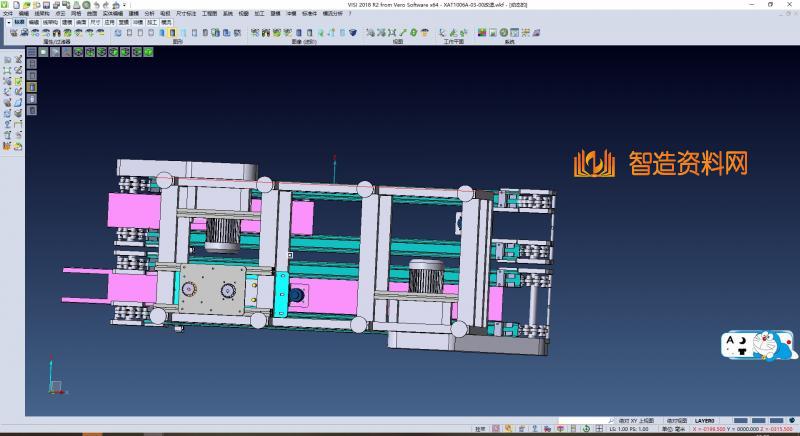This screenshot has height=436, width=800.
Task: Click the first icon in the 属性/过滤器 group
Action: 12,33
